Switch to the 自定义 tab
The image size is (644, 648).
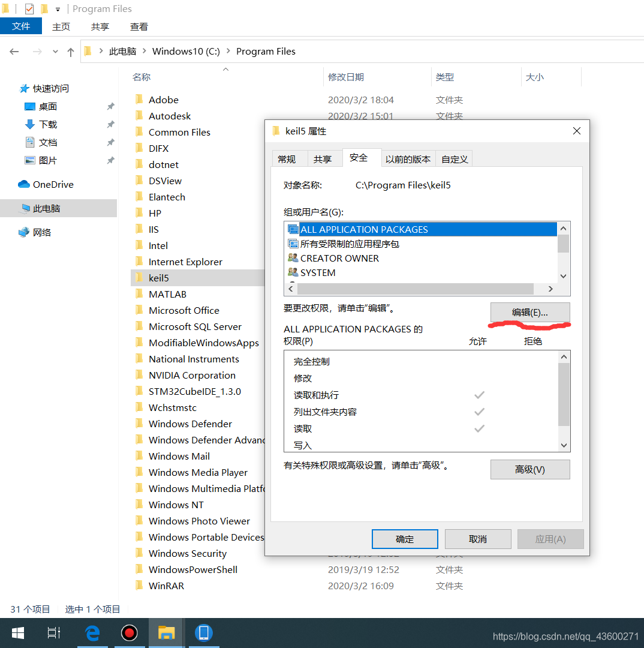[455, 159]
